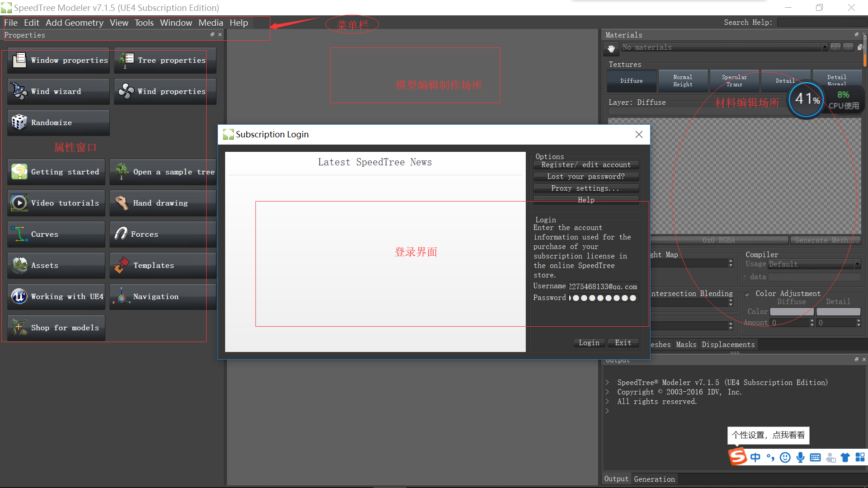Screen dimensions: 868x488
Task: Click the Search Help input box
Action: point(821,22)
